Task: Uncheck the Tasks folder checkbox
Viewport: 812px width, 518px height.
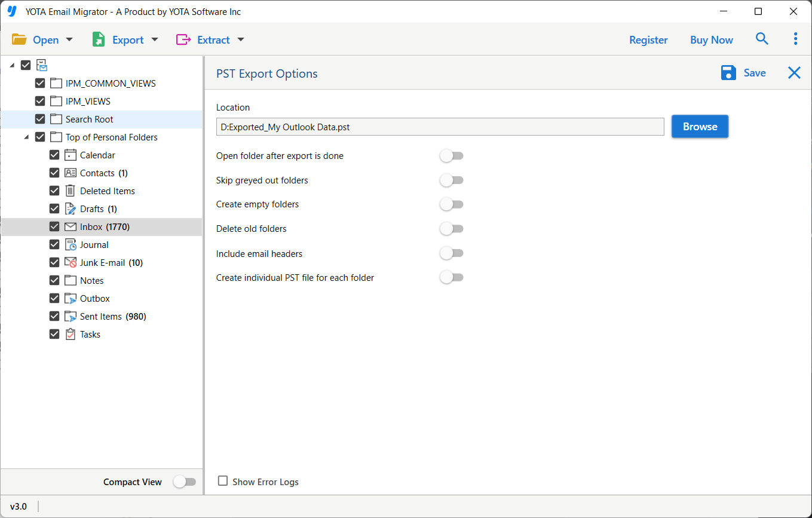Action: click(54, 334)
